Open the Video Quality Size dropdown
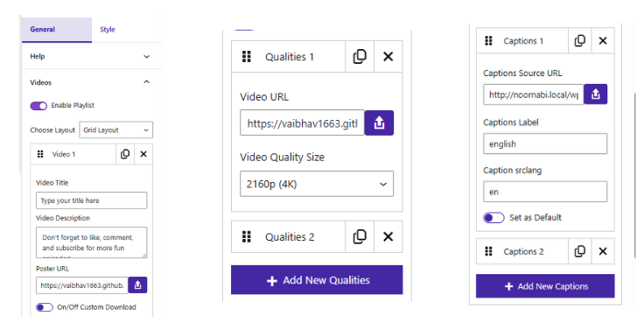644x330 pixels. [x=317, y=184]
